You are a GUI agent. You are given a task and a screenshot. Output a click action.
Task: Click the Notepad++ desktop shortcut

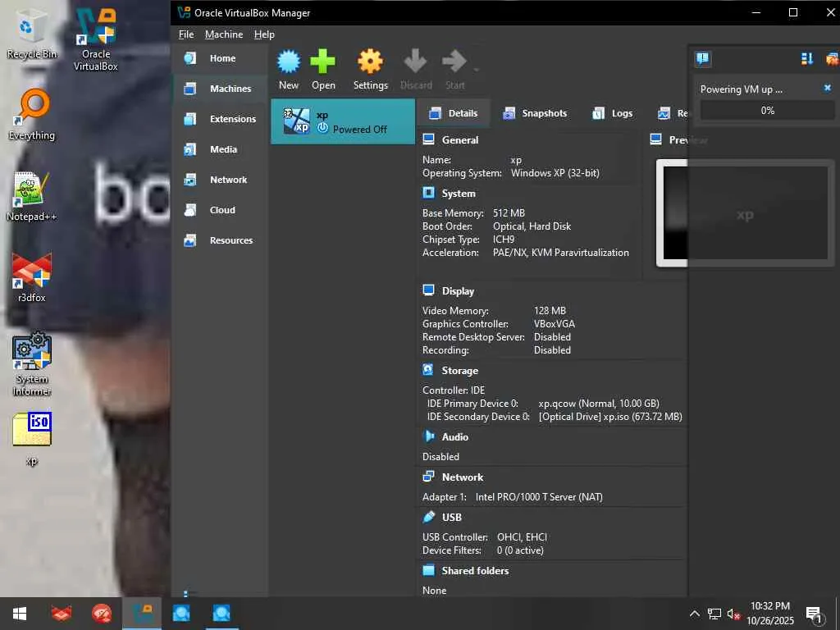(32, 197)
